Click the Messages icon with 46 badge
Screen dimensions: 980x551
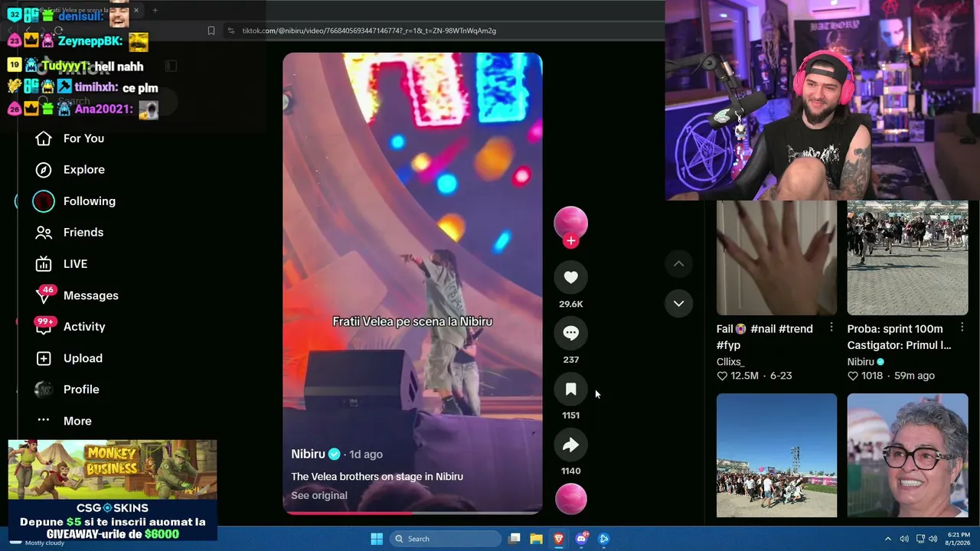tap(44, 295)
